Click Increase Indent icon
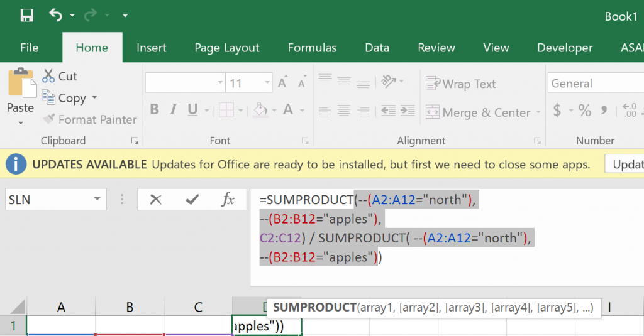The width and height of the screenshot is (644, 336). click(x=408, y=111)
